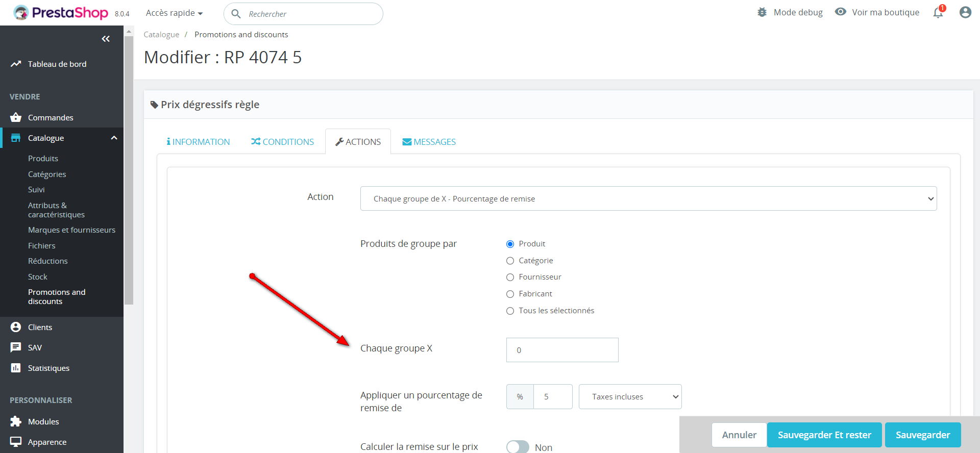Select the Fournisseur radio option
980x453 pixels.
510,278
